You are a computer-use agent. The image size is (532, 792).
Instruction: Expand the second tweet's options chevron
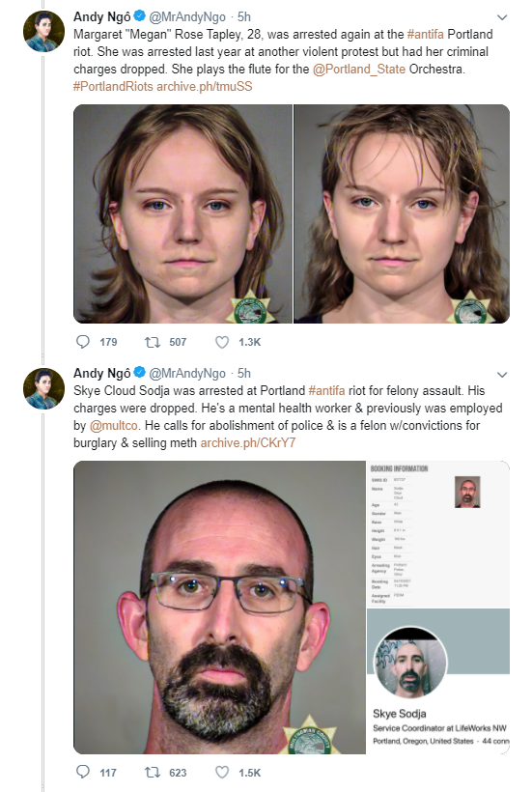click(502, 375)
